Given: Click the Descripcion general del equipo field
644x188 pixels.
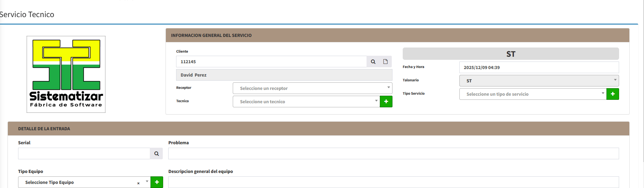Looking at the screenshot, I should coord(393,182).
